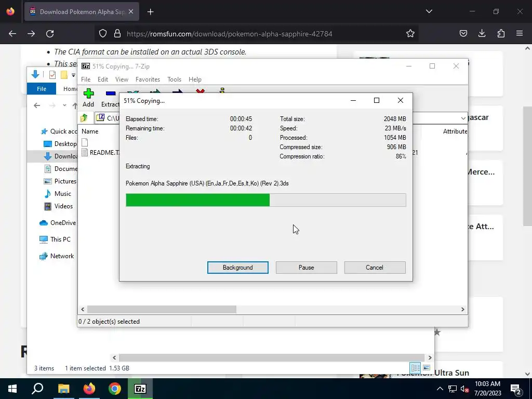Open new Firefox tab with plus

[x=151, y=12]
